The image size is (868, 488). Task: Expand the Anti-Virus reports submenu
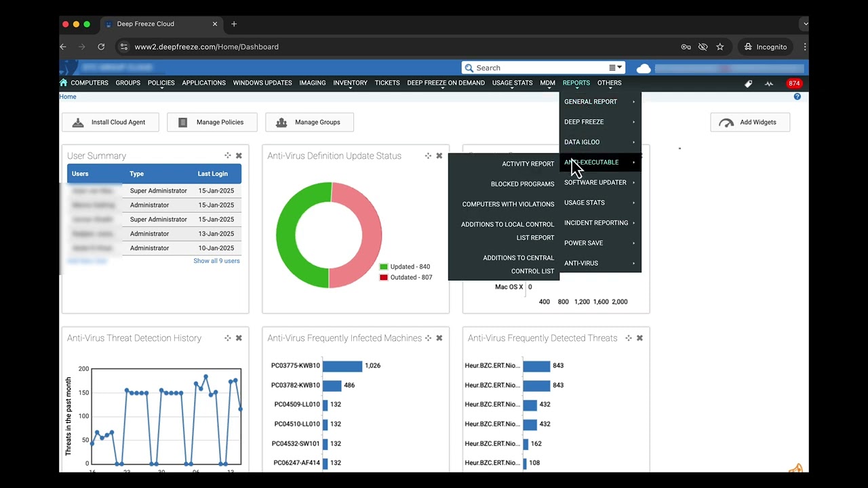(x=600, y=263)
